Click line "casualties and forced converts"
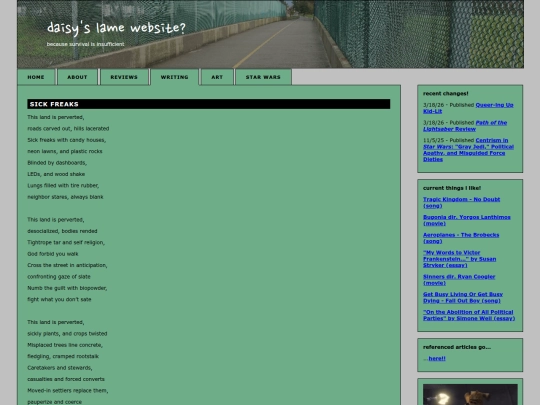The height and width of the screenshot is (405, 540). point(66,379)
